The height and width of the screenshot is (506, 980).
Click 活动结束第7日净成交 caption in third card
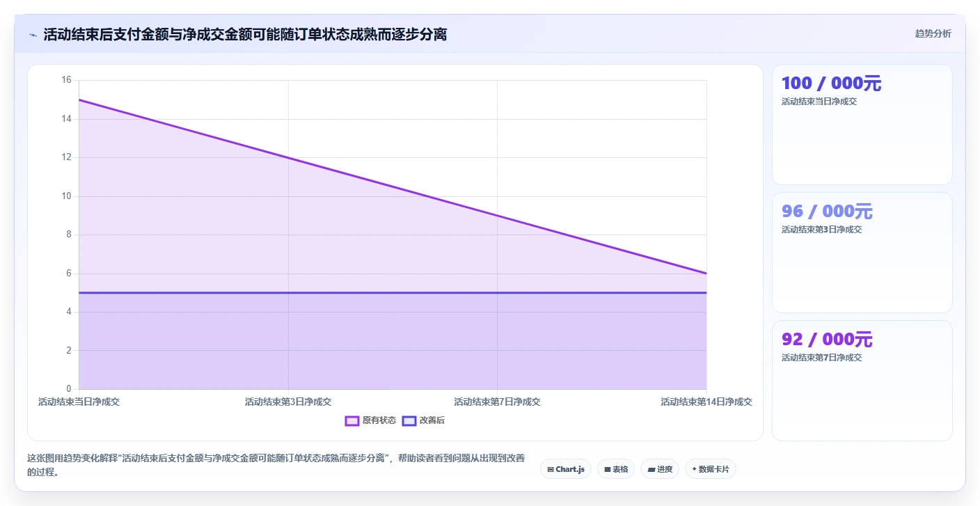tap(821, 358)
